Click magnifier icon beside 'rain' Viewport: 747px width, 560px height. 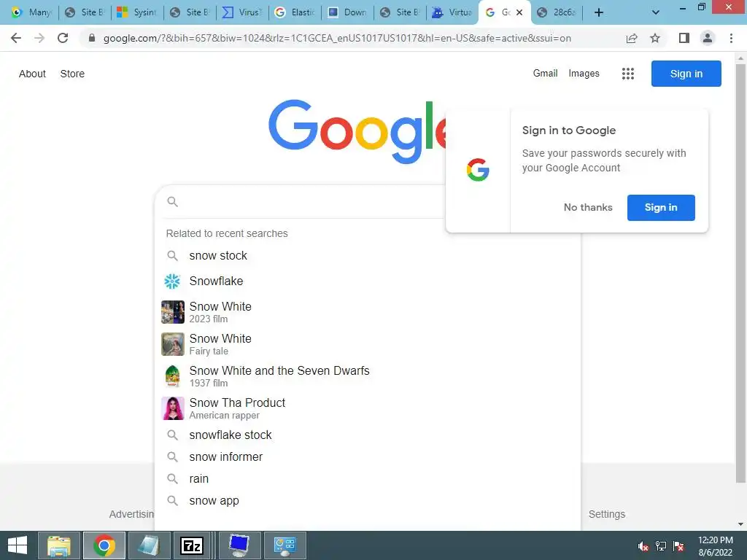point(172,479)
